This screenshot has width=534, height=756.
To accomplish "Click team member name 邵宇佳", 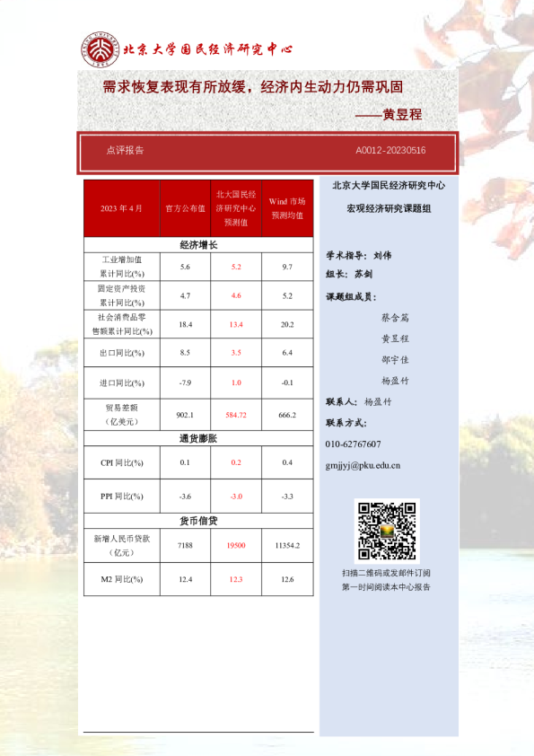I will pyautogui.click(x=395, y=360).
